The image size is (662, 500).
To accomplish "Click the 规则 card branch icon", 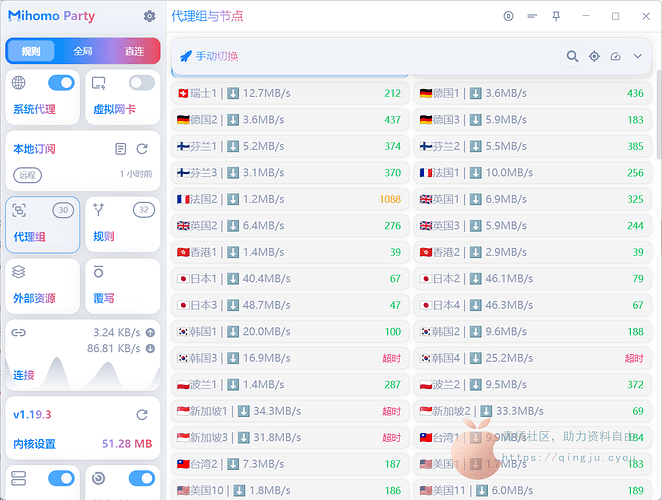I will pos(98,209).
